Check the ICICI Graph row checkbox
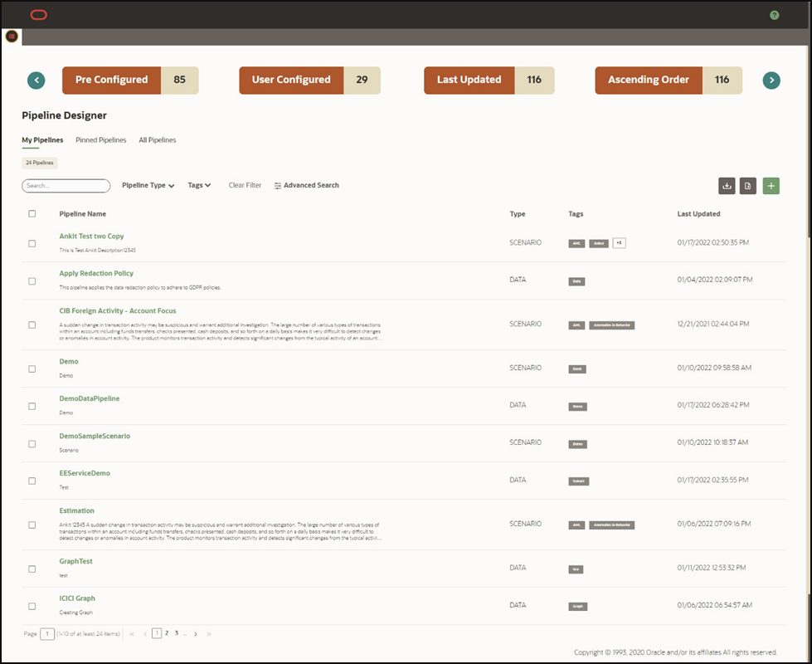 click(x=32, y=606)
